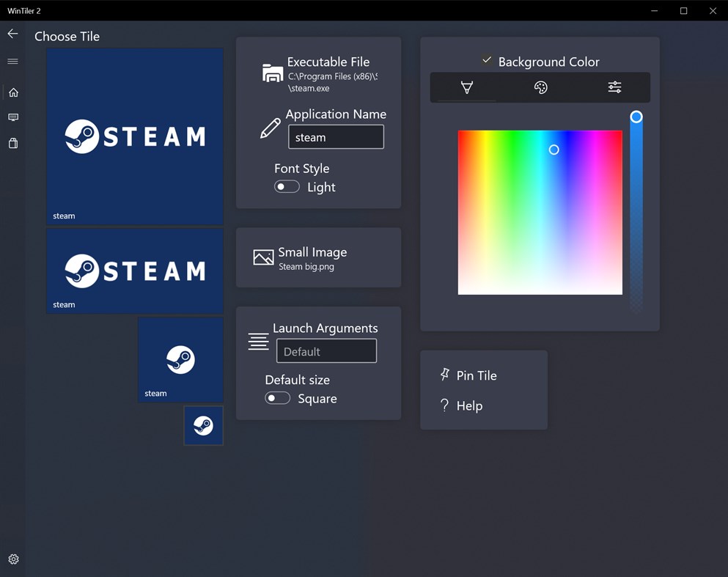The width and height of the screenshot is (728, 577).
Task: Open Settings via the gear icon
Action: pyautogui.click(x=12, y=559)
